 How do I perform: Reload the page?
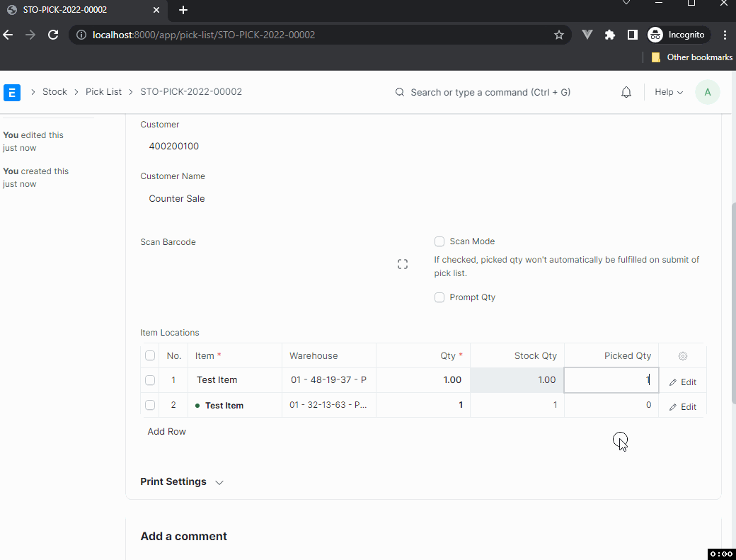pyautogui.click(x=53, y=35)
